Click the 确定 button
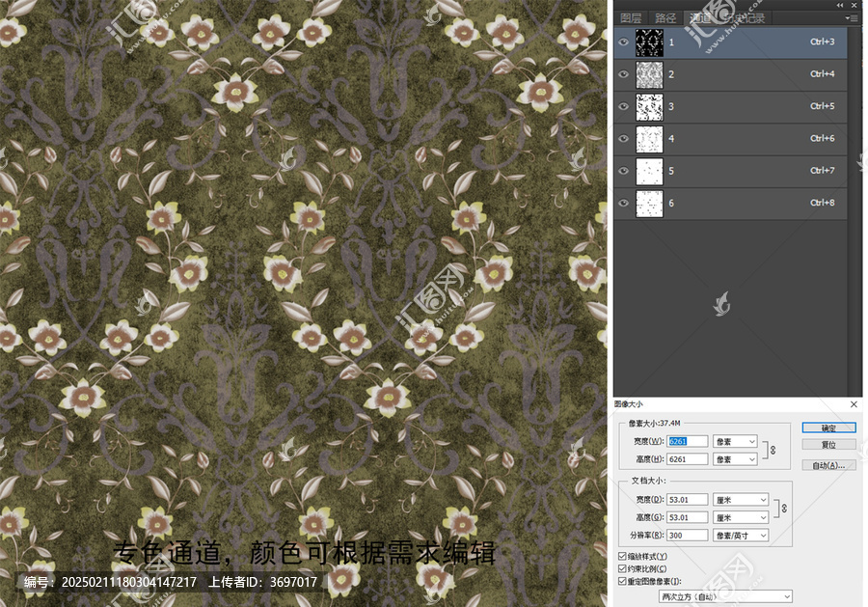Viewport: 868px width, 607px height. point(828,428)
